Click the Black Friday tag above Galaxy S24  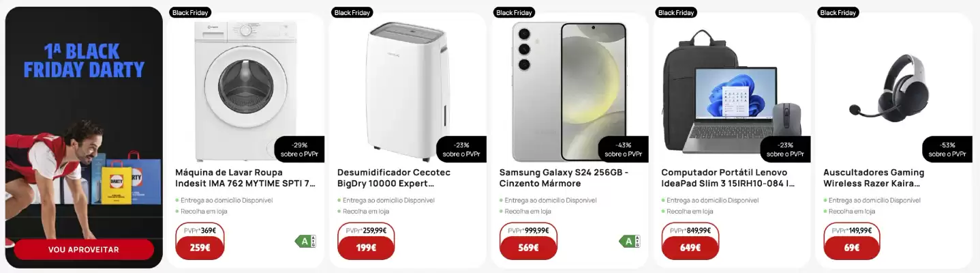(514, 13)
